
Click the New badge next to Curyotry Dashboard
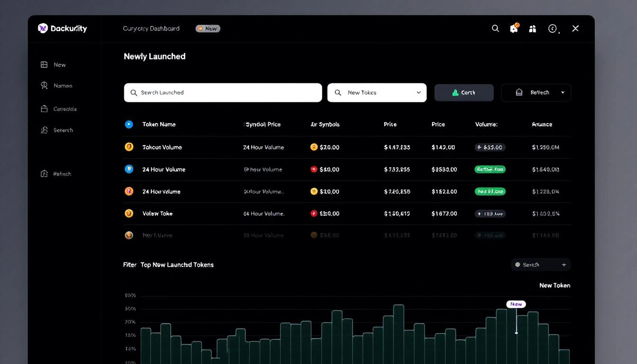[208, 28]
